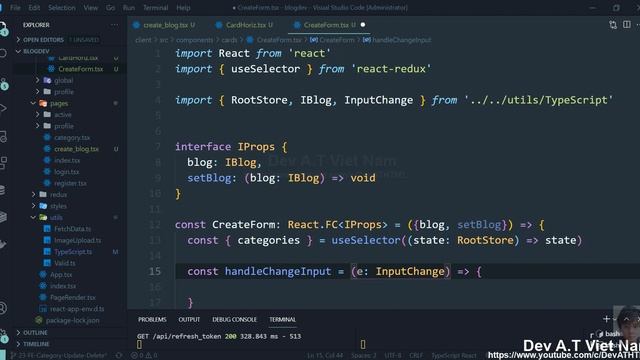
Task: Click the split editor right icon
Action: click(627, 25)
